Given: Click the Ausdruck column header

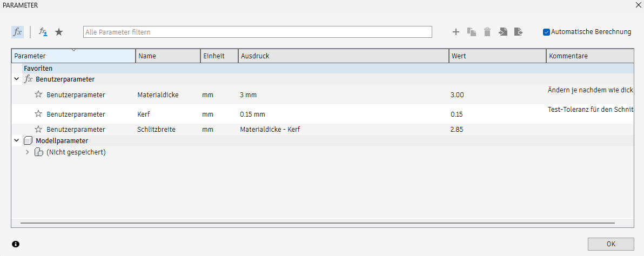Looking at the screenshot, I should pos(343,56).
